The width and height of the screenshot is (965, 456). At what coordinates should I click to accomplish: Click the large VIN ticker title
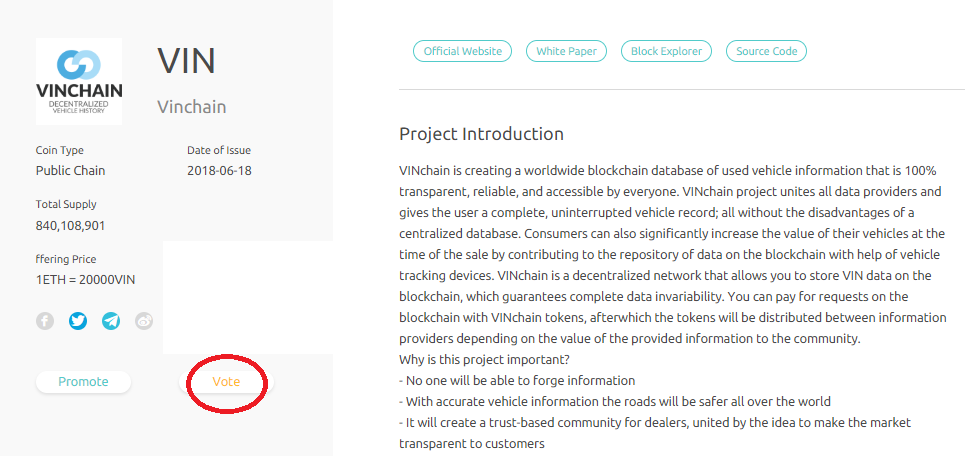point(186,62)
